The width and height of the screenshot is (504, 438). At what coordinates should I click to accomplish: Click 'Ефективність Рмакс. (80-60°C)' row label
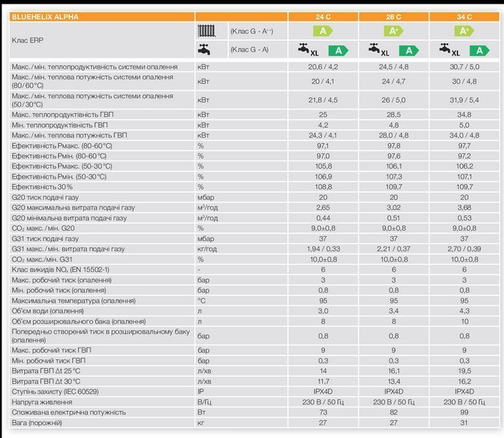click(62, 146)
